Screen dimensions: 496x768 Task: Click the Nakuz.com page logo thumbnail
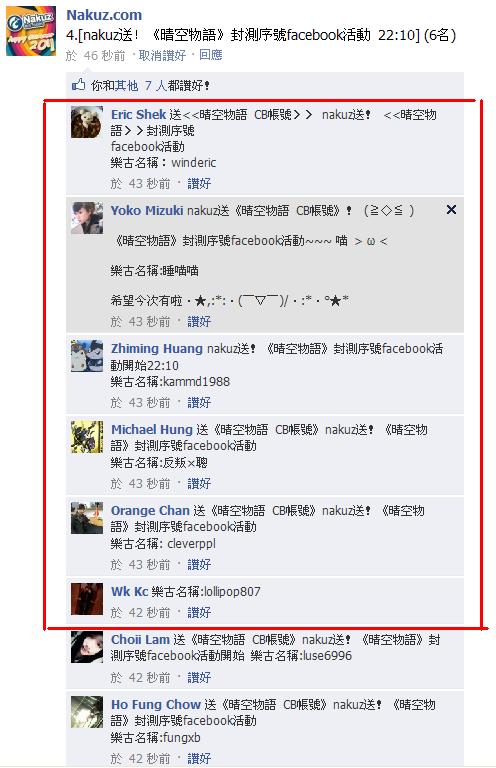point(31,31)
